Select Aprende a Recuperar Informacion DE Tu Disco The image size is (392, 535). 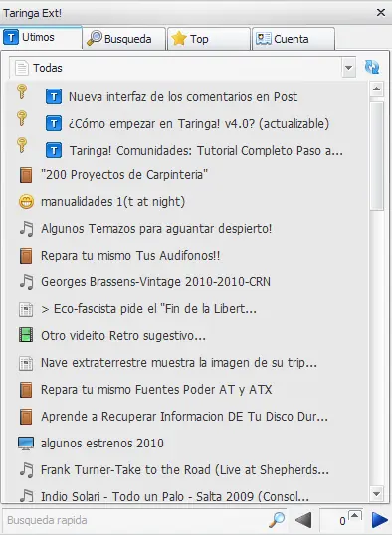click(x=184, y=417)
